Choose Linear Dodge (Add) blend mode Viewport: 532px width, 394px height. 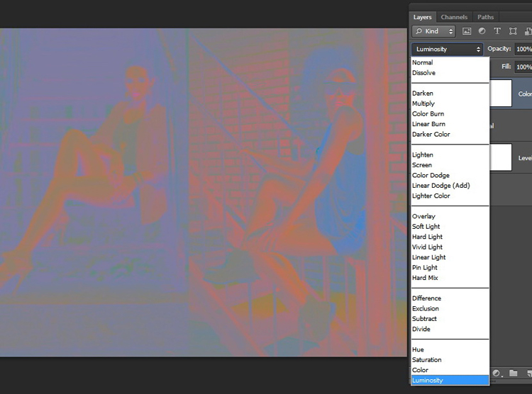(x=450, y=186)
